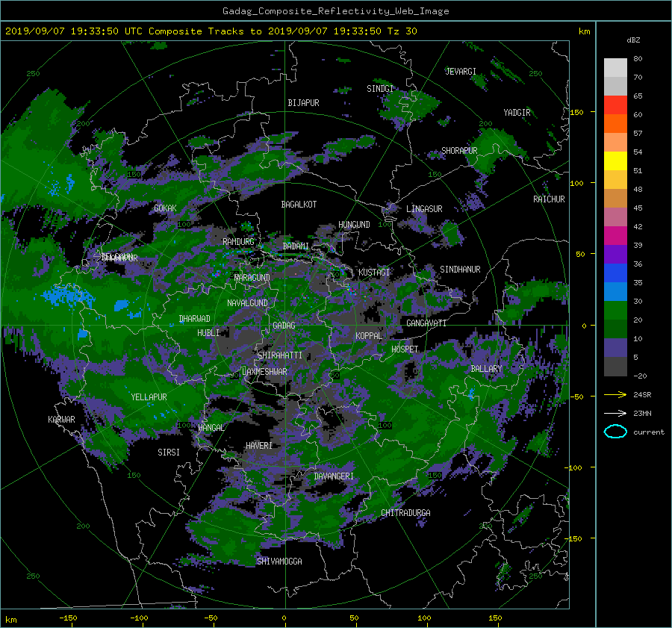Click the dBZ legend heading
Screen dimensions: 672x628
pyautogui.click(x=633, y=40)
